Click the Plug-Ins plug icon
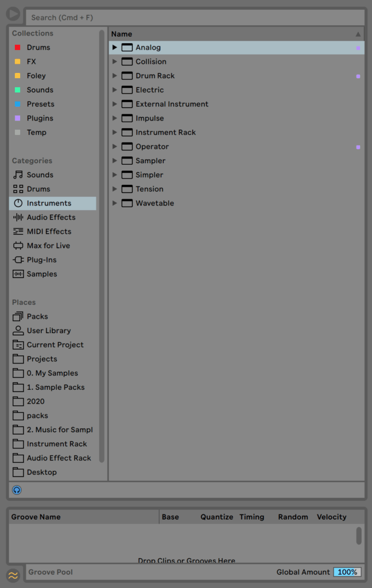Image resolution: width=372 pixels, height=588 pixels. pos(18,260)
